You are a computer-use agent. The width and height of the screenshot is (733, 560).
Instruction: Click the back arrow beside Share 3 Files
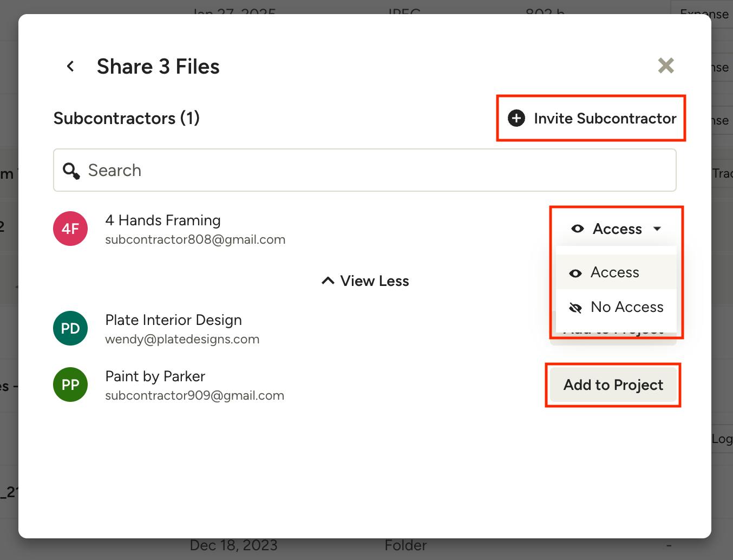click(x=70, y=66)
